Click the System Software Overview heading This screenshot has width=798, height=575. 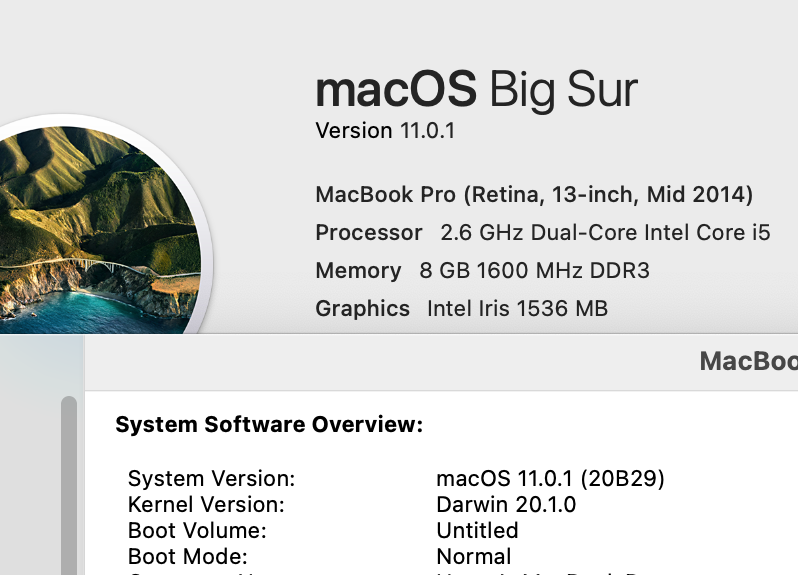click(x=269, y=425)
